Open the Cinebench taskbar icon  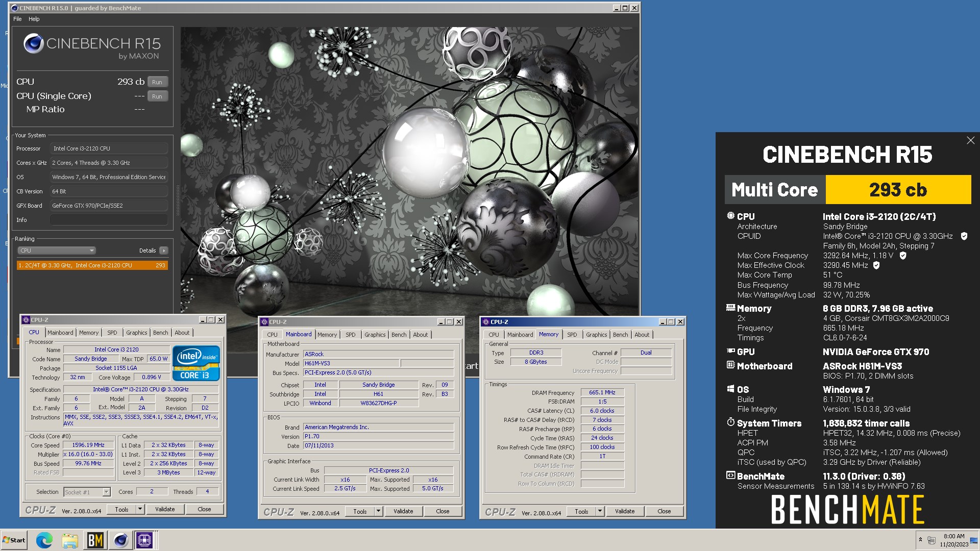click(x=120, y=540)
